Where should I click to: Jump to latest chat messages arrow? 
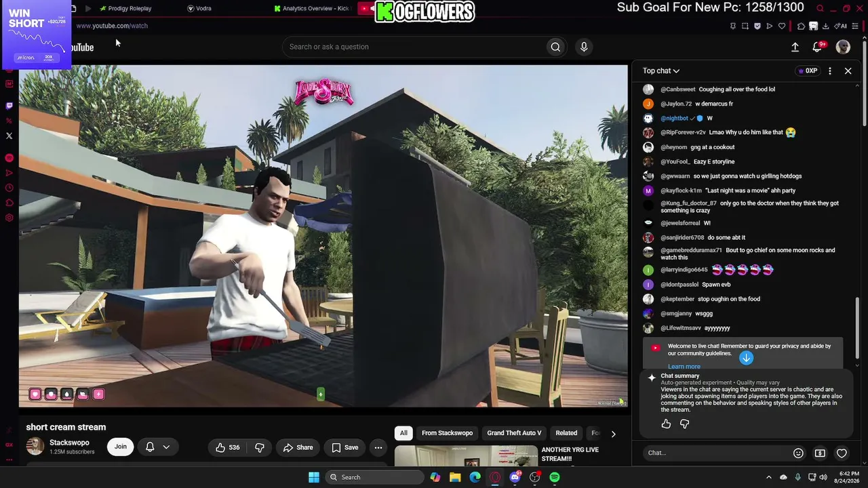(x=746, y=358)
